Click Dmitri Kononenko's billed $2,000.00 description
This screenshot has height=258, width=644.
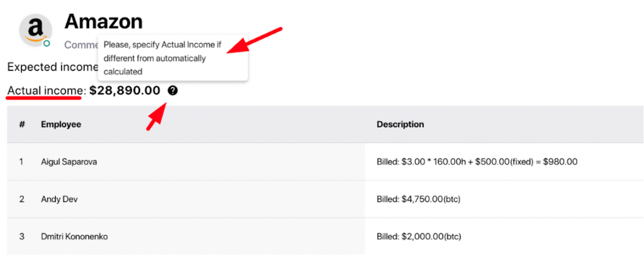[x=419, y=236]
